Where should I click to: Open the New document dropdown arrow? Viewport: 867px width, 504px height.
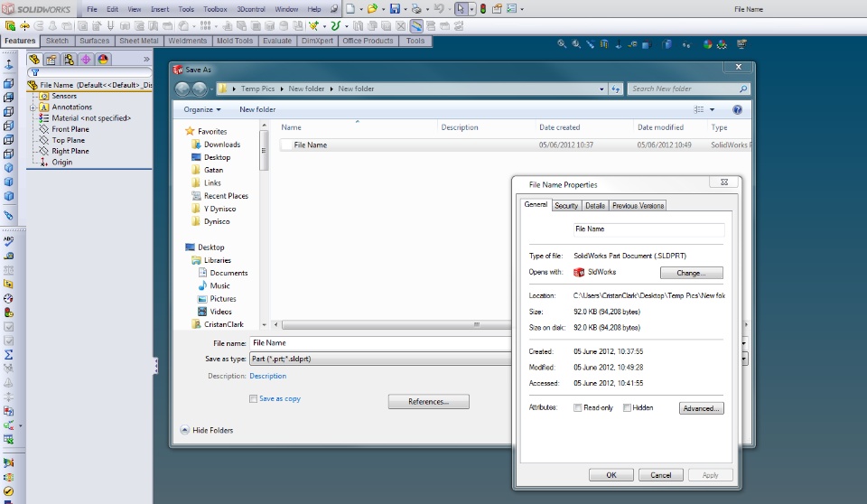(360, 9)
